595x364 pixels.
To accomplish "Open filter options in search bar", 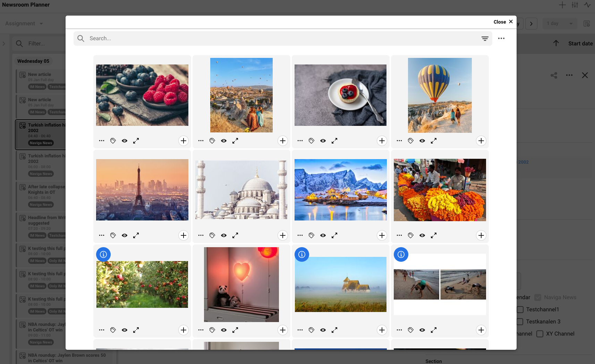I will tap(485, 38).
